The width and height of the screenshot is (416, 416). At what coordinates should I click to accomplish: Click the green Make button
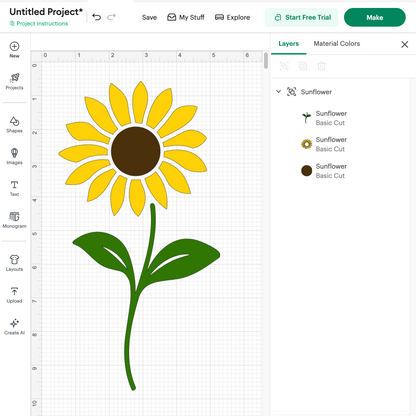tap(375, 17)
